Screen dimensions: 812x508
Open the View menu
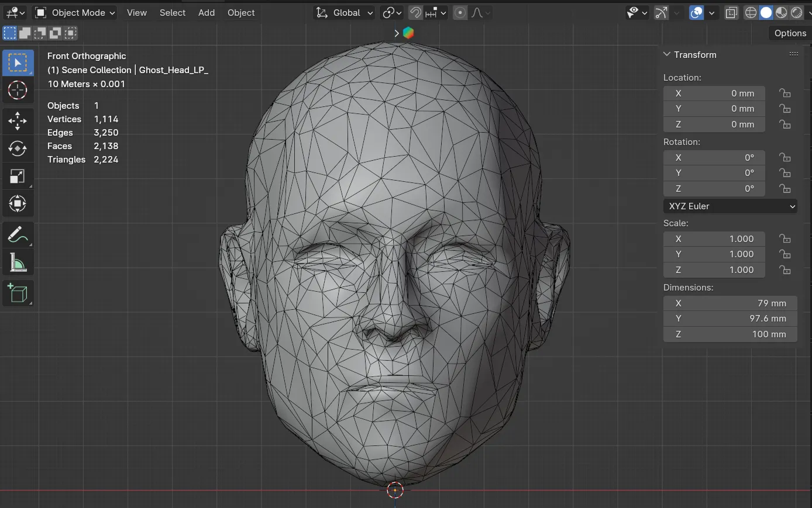(x=136, y=12)
